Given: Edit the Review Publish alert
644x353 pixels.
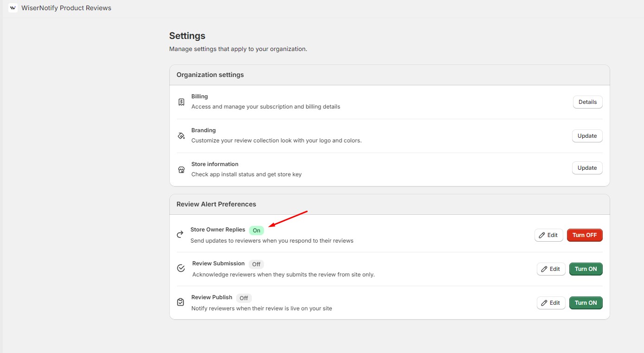Looking at the screenshot, I should click(x=551, y=303).
